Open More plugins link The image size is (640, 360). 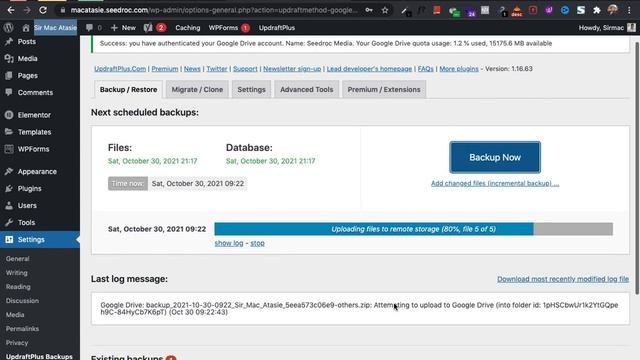[x=459, y=69]
